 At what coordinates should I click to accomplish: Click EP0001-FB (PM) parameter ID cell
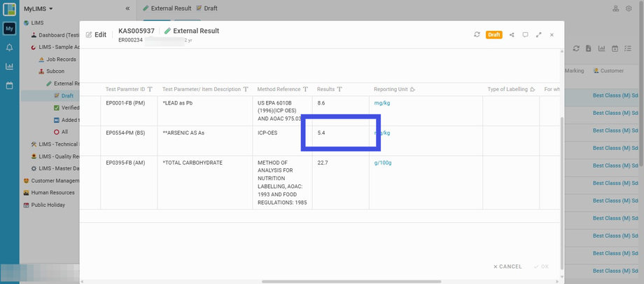pos(129,111)
